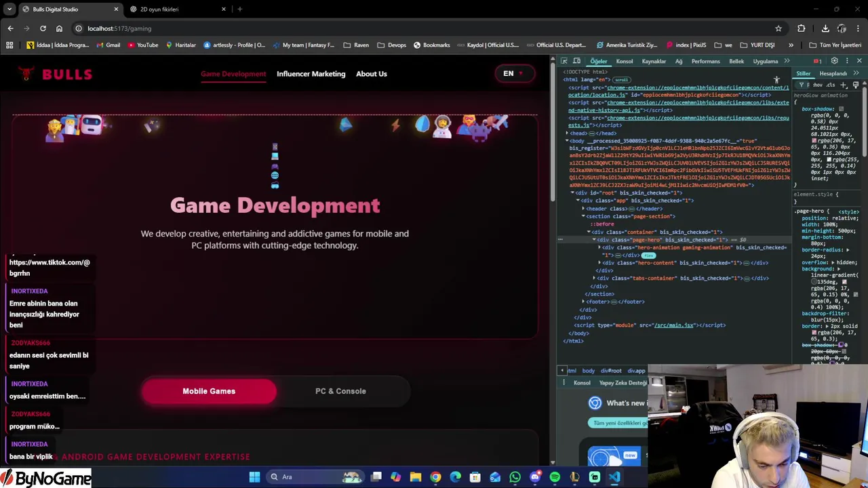Open the new tab plus button
This screenshot has height=488, width=868.
pyautogui.click(x=239, y=9)
